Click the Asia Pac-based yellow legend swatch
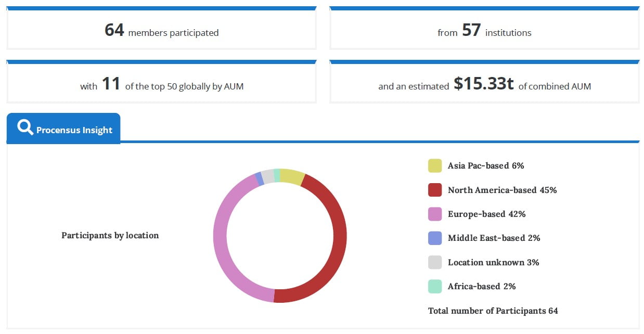The image size is (644, 334). (x=435, y=166)
